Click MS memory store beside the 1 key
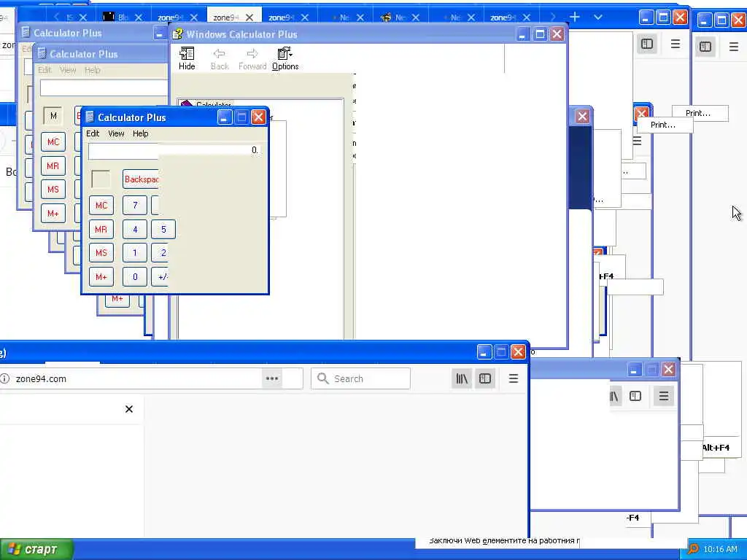747x560 pixels. coord(101,253)
